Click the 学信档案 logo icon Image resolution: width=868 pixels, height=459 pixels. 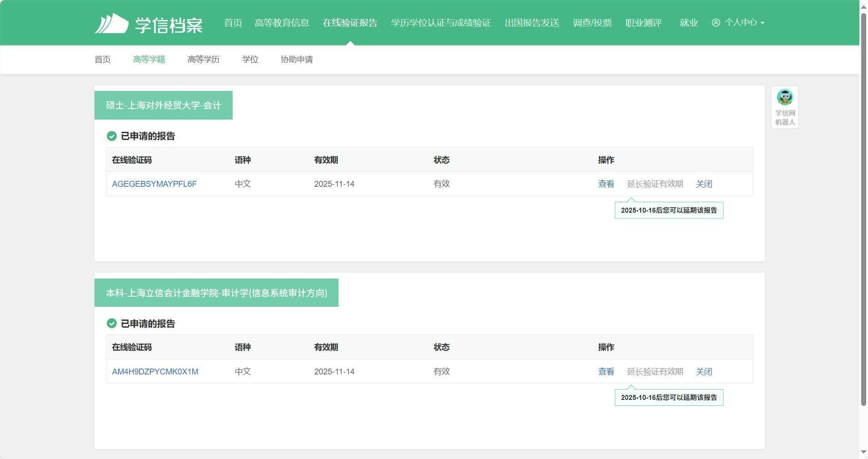[x=111, y=23]
